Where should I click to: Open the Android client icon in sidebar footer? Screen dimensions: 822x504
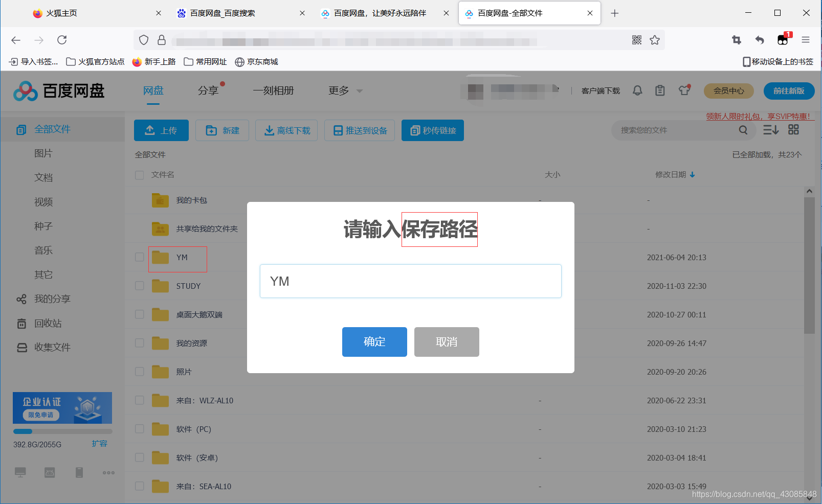coord(50,472)
